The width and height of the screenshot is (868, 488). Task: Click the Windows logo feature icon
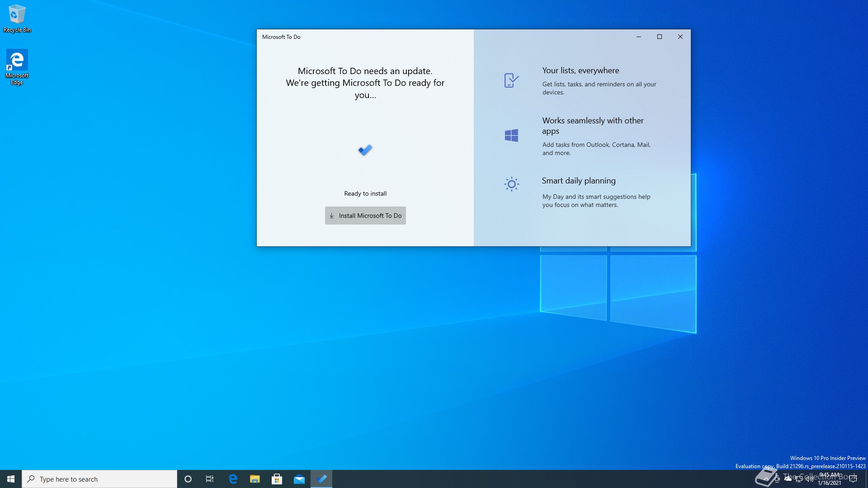click(x=511, y=136)
